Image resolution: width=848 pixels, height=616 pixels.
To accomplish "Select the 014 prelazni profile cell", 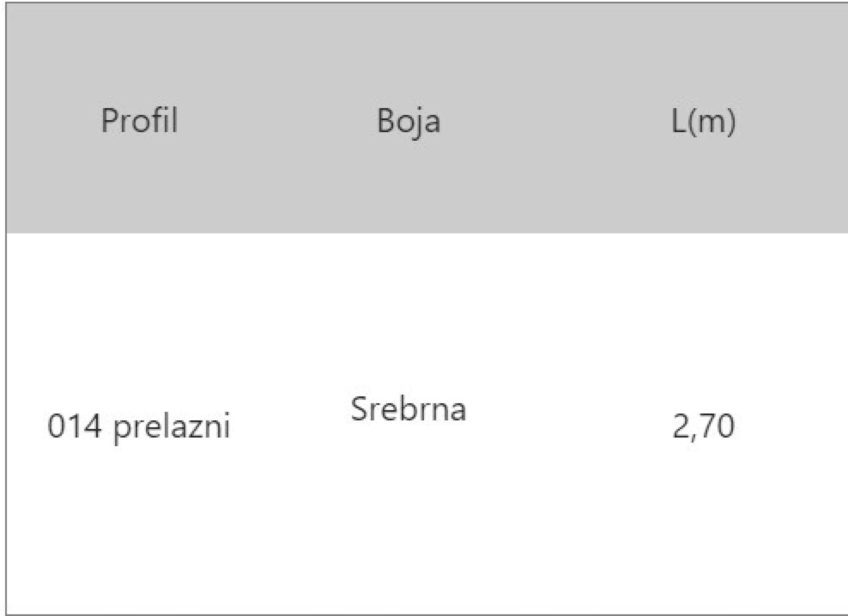I will 138,427.
